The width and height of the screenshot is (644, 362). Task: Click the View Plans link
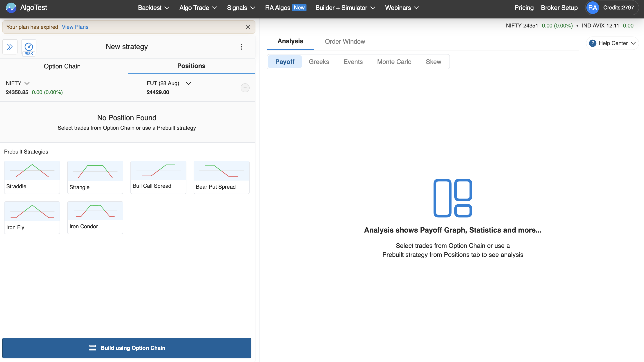coord(75,27)
